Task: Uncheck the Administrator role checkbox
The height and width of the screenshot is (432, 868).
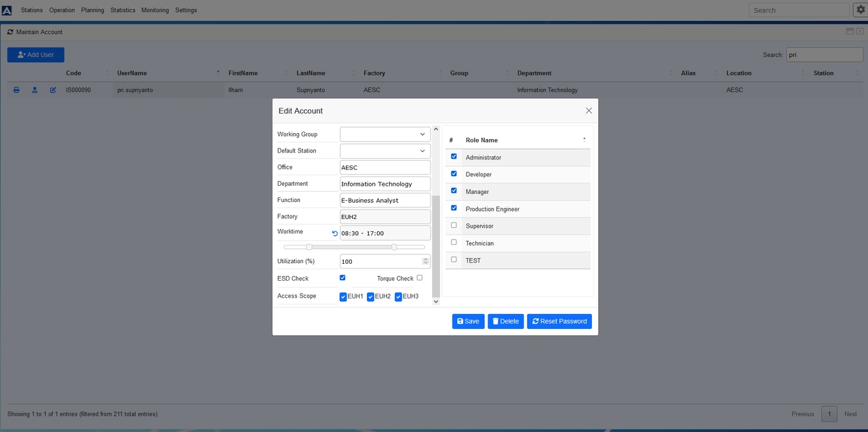Action: coord(454,157)
